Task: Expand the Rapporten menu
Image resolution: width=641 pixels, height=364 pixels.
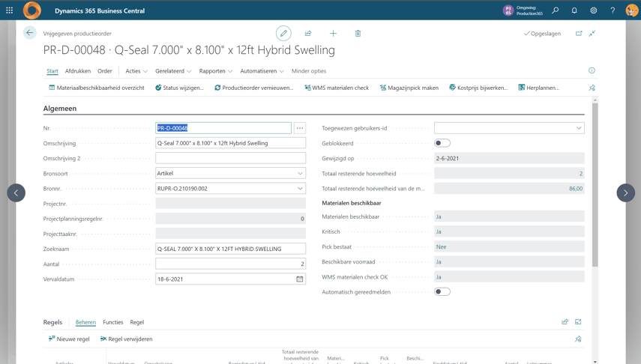Action: click(x=215, y=71)
